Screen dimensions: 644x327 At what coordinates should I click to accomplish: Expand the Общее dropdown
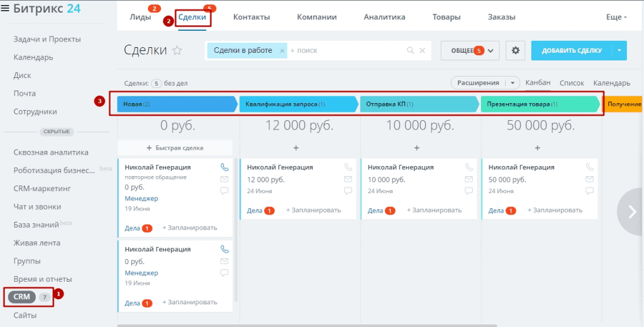(x=470, y=50)
